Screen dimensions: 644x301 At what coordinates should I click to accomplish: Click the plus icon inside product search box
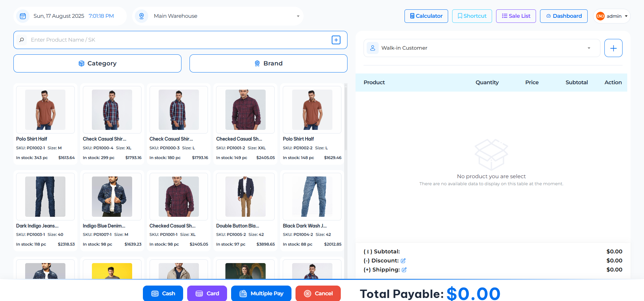click(x=336, y=40)
